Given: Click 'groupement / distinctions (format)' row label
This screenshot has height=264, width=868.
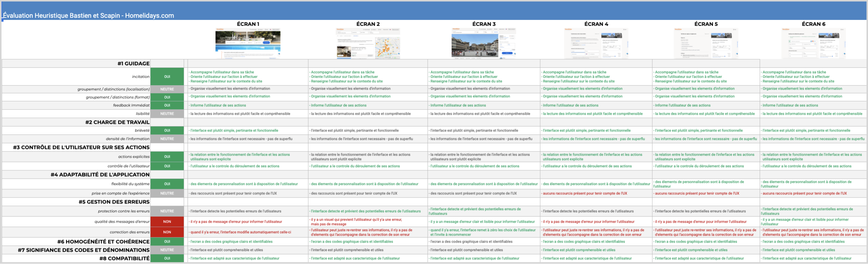Looking at the screenshot, I should [x=118, y=97].
